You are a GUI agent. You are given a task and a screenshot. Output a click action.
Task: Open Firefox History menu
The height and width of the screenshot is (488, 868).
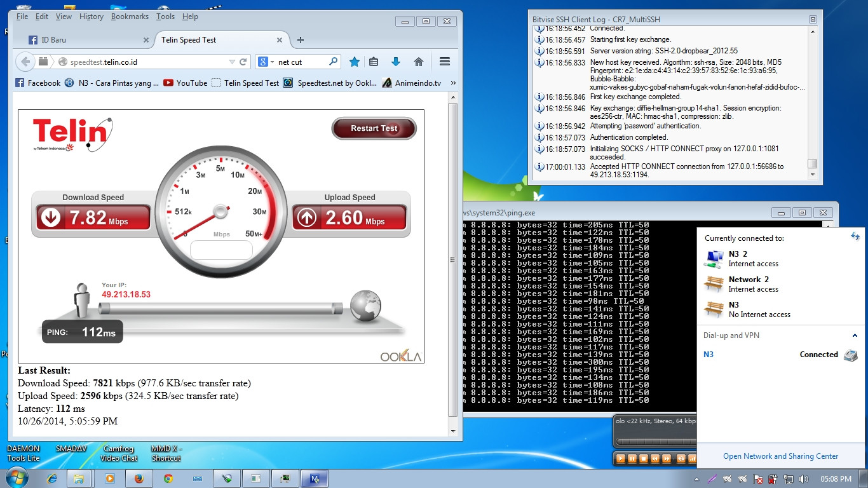click(x=92, y=17)
